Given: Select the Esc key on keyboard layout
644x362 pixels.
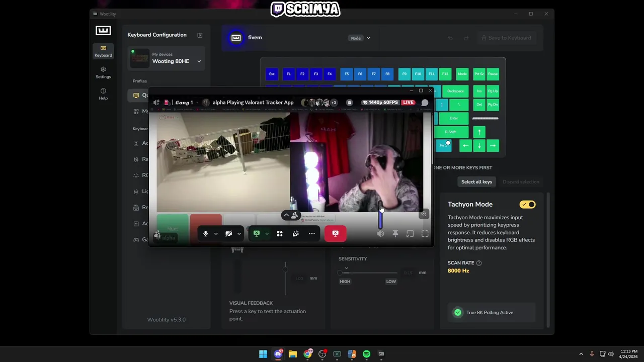Looking at the screenshot, I should coord(272,74).
